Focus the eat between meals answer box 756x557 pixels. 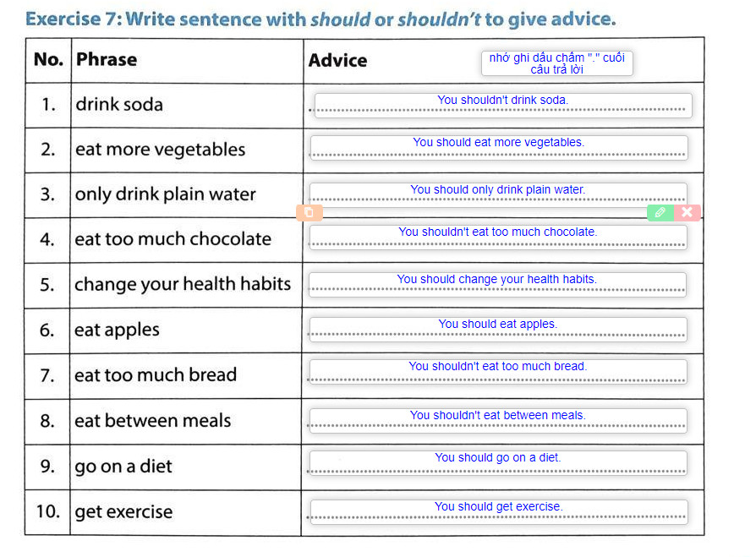[x=497, y=420]
